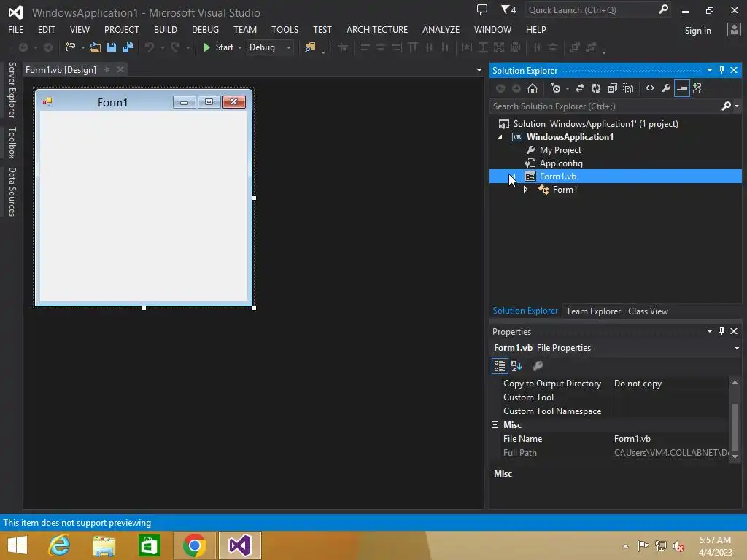Open the Start button dropdown arrow

(239, 47)
